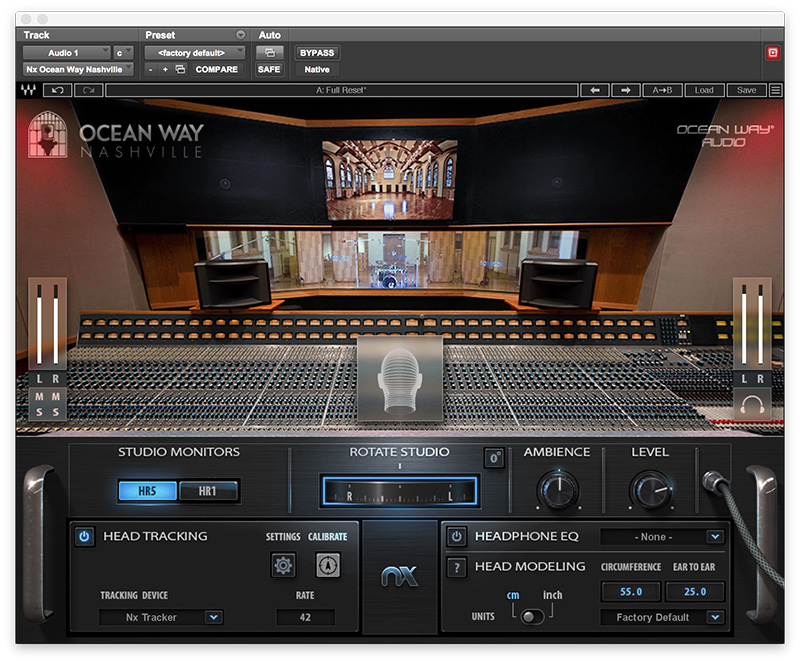800x663 pixels.
Task: Click the Rotate Studio R-L slider
Action: [399, 492]
